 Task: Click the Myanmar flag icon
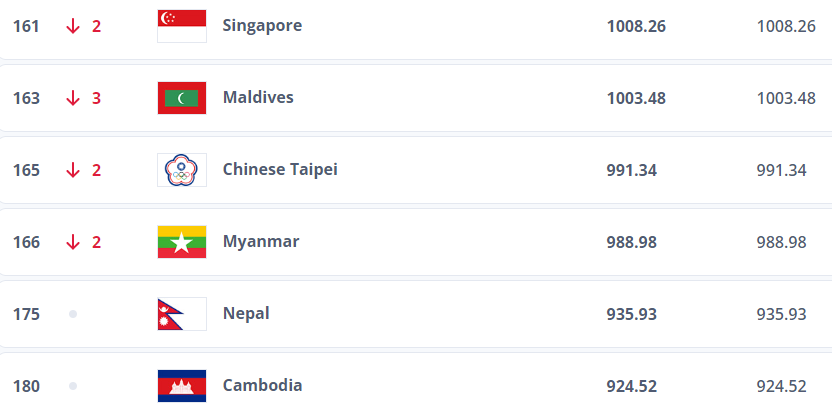pos(182,242)
